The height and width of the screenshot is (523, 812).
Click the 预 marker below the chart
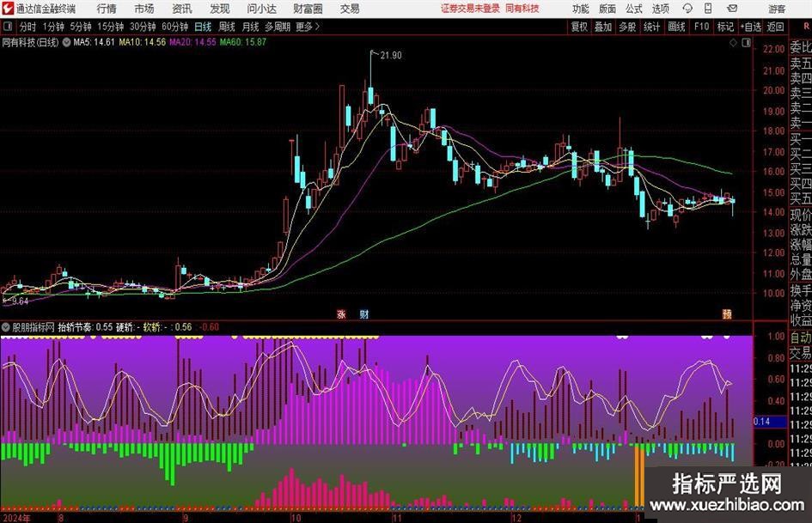(x=727, y=313)
